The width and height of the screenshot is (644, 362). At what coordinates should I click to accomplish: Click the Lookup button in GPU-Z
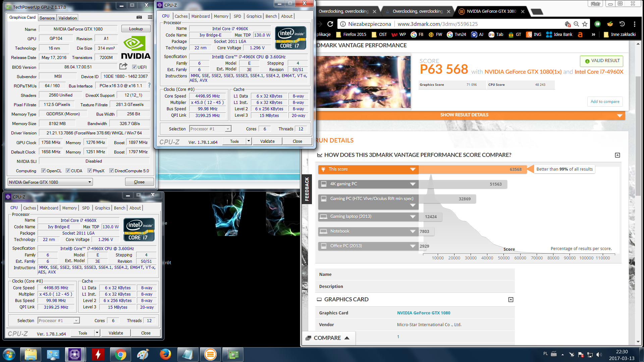pyautogui.click(x=136, y=29)
